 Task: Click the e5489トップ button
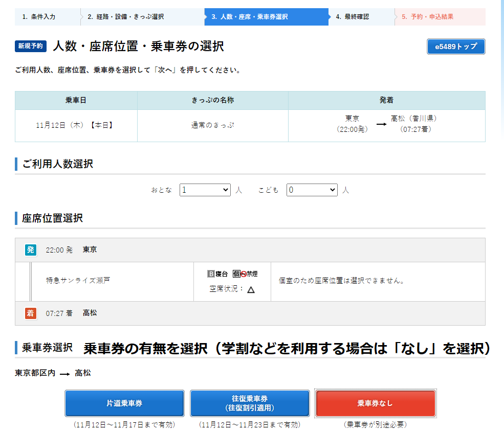click(x=455, y=46)
